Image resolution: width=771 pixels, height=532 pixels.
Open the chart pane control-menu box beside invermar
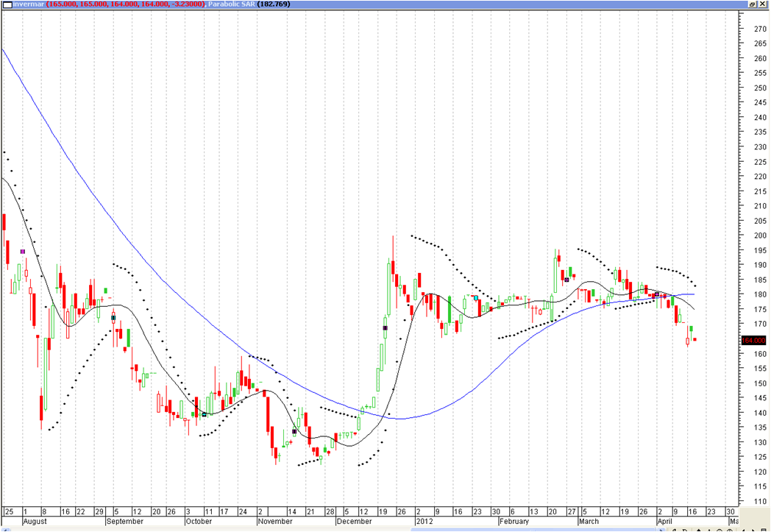click(7, 4)
